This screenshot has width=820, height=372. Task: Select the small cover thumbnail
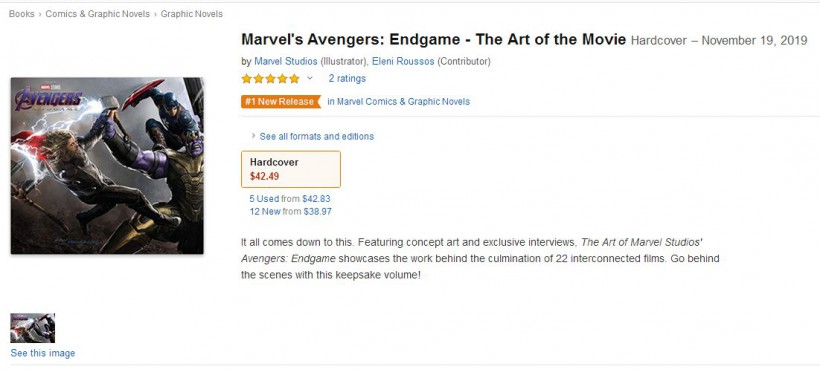click(32, 328)
